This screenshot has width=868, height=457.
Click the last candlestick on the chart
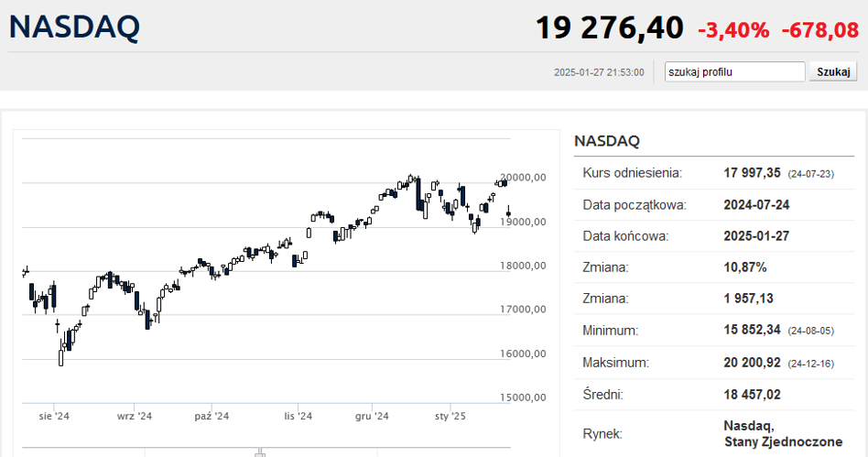pos(508,212)
